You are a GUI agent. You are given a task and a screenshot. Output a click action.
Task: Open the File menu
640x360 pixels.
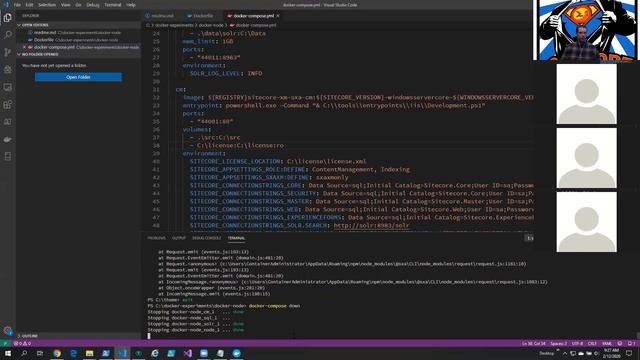click(17, 5)
